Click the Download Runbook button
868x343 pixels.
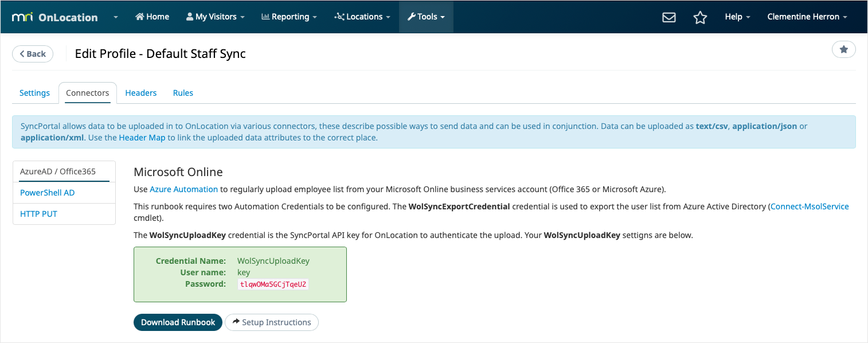[178, 322]
